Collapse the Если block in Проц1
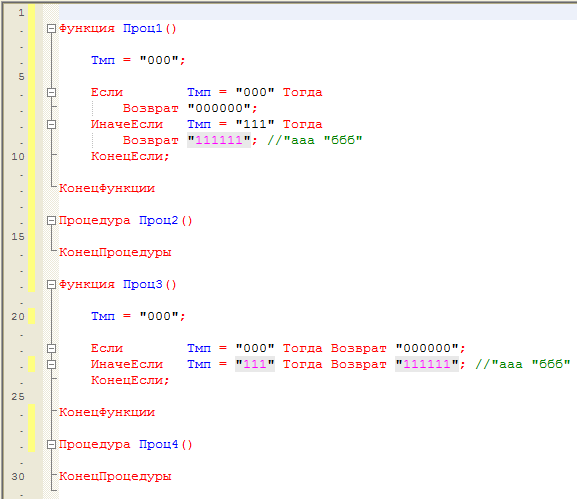Image resolution: width=577 pixels, height=499 pixels. pyautogui.click(x=52, y=92)
